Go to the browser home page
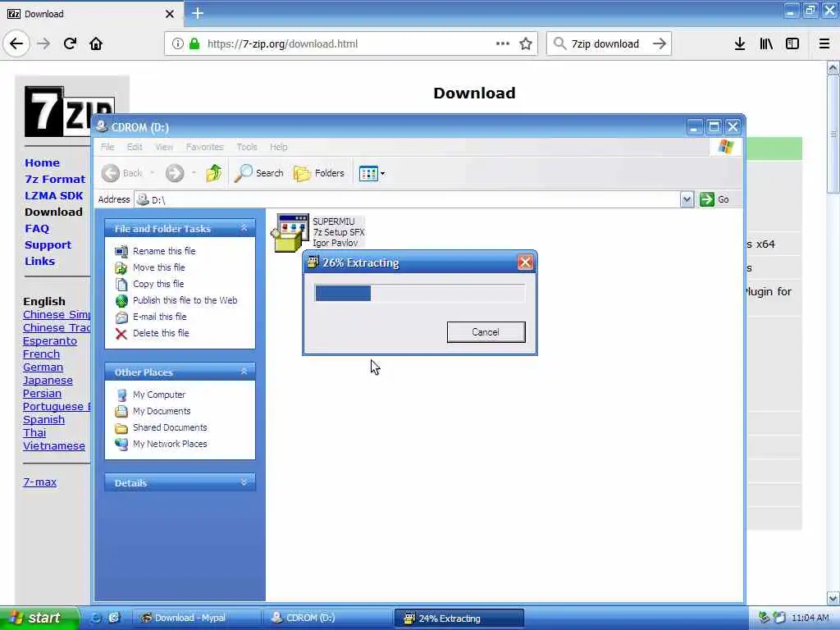 tap(96, 44)
